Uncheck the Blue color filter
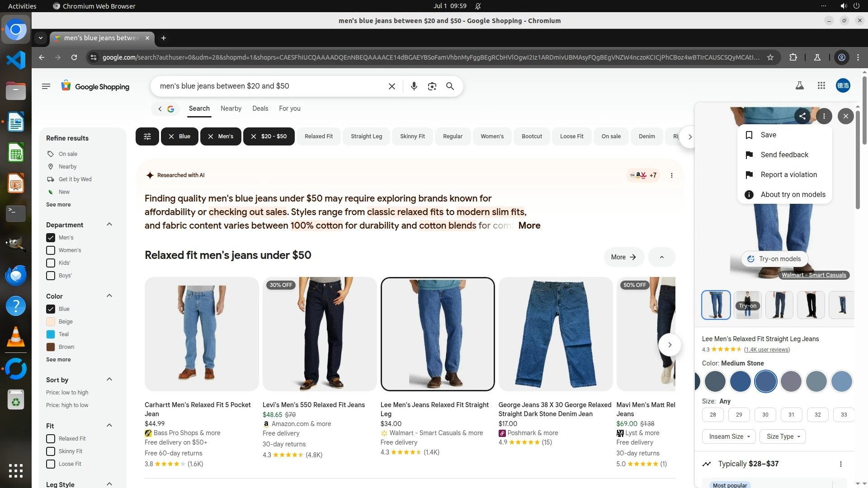868x488 pixels. [x=51, y=309]
